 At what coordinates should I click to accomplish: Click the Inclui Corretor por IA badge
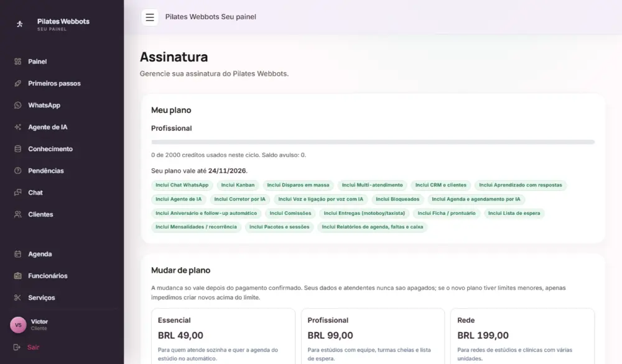(240, 199)
